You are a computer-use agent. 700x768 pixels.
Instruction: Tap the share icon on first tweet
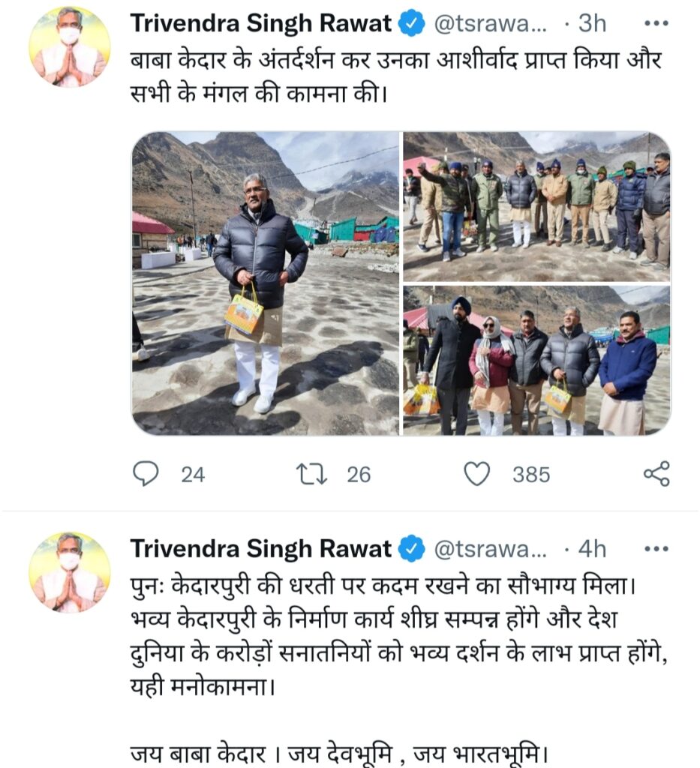click(x=656, y=474)
